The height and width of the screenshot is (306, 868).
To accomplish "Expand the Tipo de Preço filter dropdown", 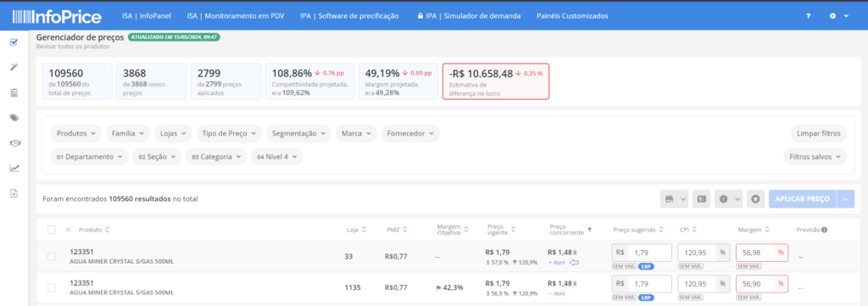I will 229,133.
